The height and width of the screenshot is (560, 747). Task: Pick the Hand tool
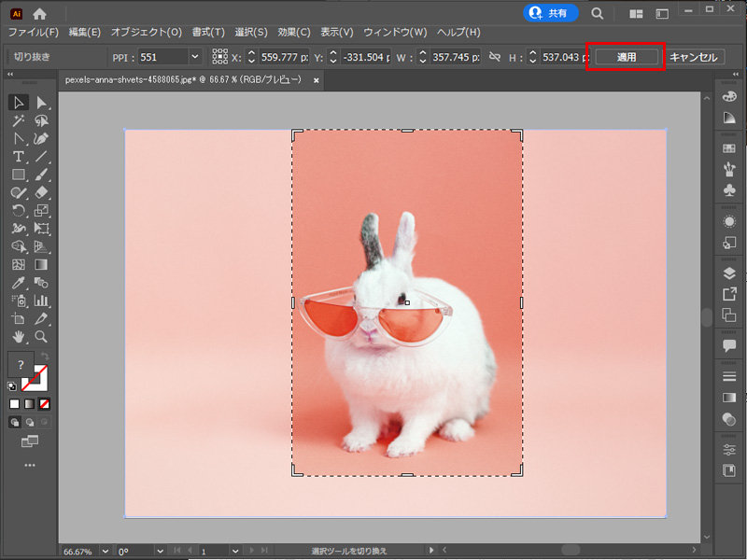pos(19,336)
